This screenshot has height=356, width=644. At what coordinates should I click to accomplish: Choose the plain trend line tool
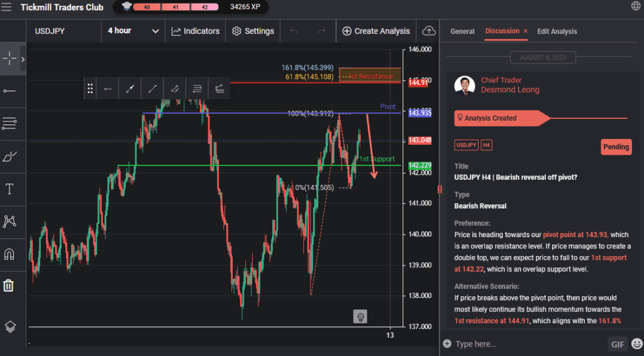click(152, 88)
